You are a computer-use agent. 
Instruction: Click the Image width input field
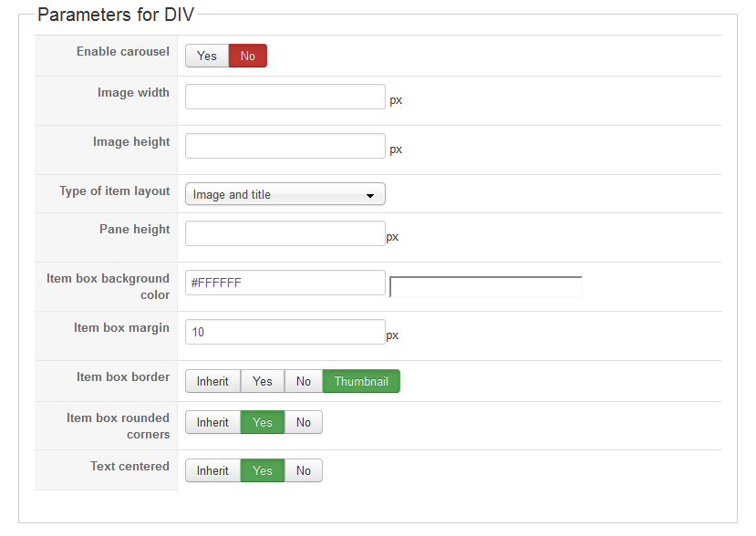click(x=285, y=97)
